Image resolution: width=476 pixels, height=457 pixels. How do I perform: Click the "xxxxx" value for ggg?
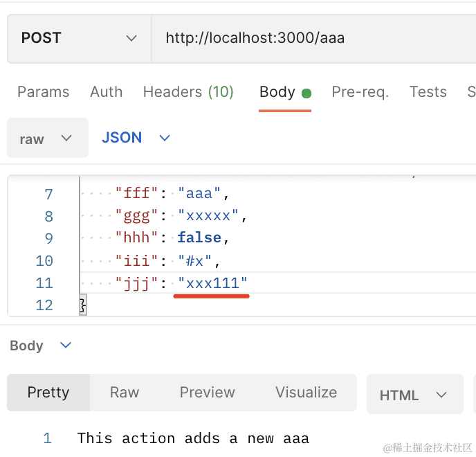(208, 217)
